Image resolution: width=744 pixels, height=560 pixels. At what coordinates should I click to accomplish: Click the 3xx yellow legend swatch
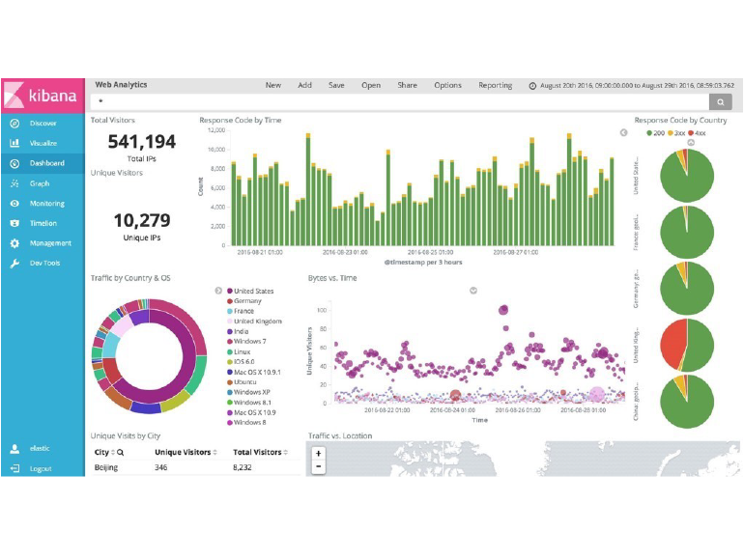click(x=671, y=133)
